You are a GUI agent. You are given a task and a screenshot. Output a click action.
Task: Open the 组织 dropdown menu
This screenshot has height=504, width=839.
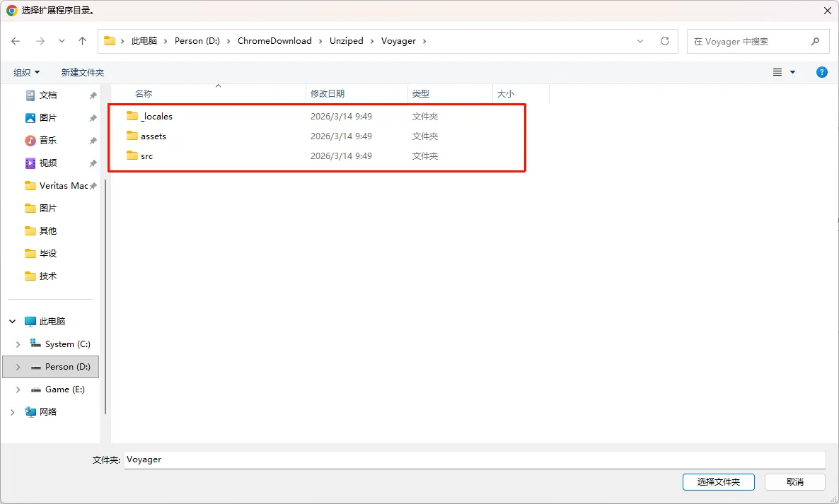click(27, 72)
